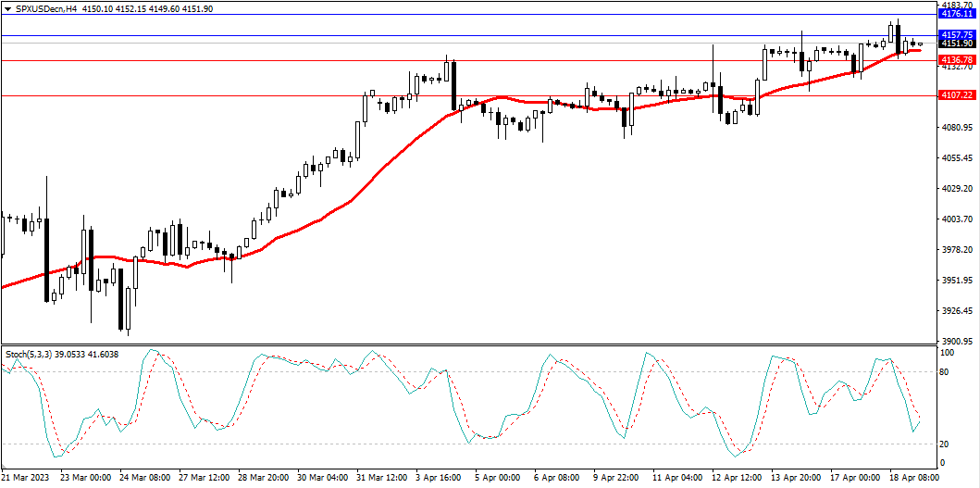The height and width of the screenshot is (488, 980).
Task: Click the 24 Mar 08:00 time label
Action: coord(144,478)
